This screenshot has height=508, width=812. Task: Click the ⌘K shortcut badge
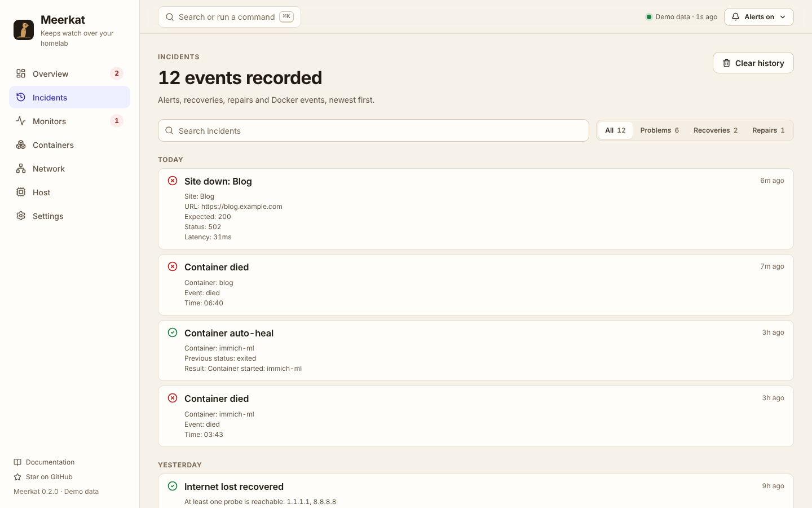click(x=286, y=17)
